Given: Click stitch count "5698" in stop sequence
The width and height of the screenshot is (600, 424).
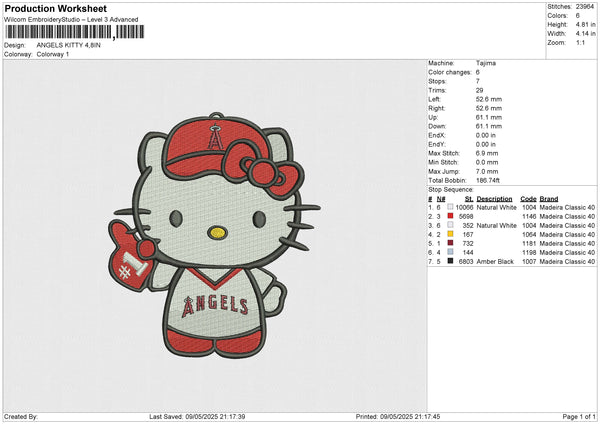Looking at the screenshot, I should coord(466,217).
